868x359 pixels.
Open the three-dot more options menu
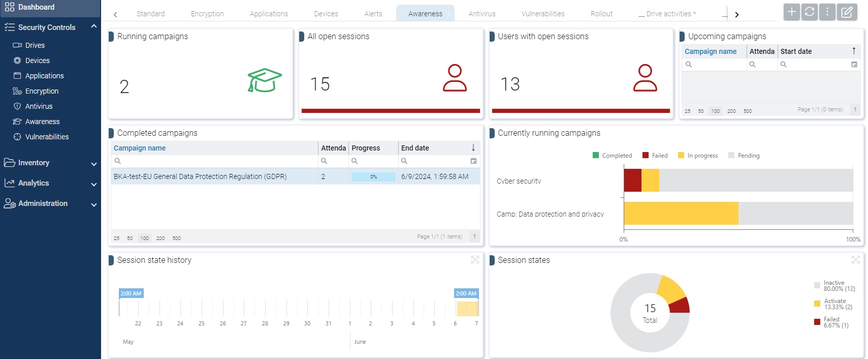827,12
